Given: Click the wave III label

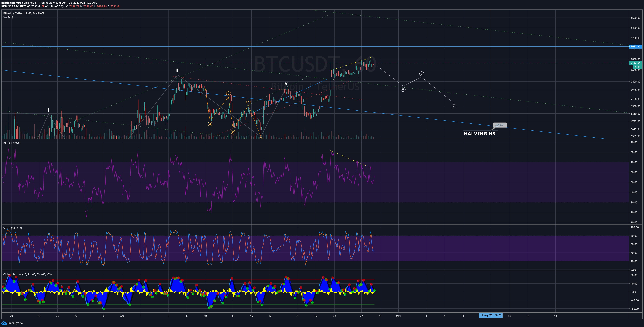Looking at the screenshot, I should click(177, 70).
